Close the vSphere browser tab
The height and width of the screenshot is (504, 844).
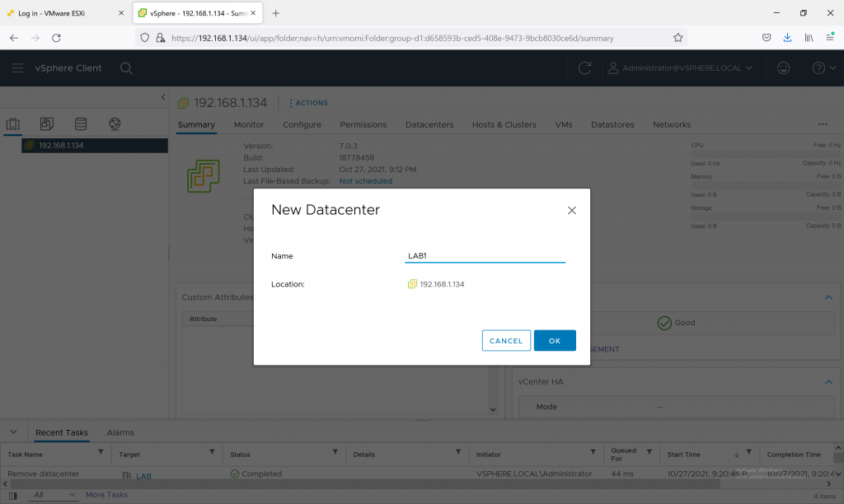[253, 13]
